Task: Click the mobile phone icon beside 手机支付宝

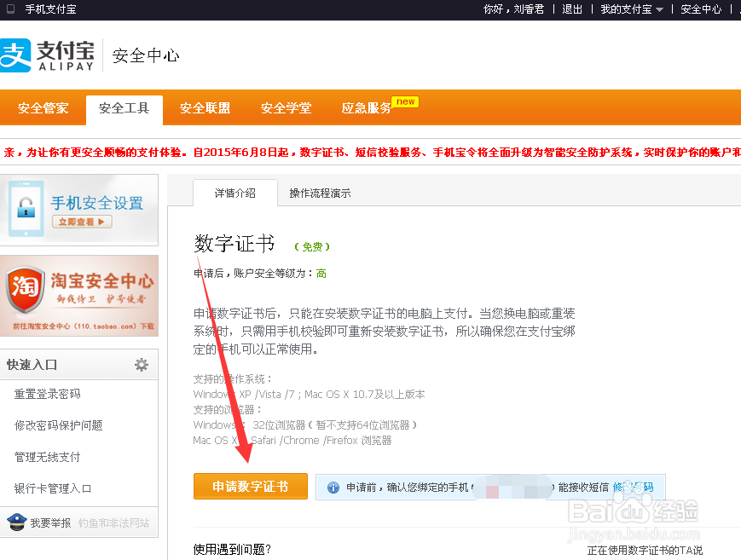Action: (x=10, y=9)
